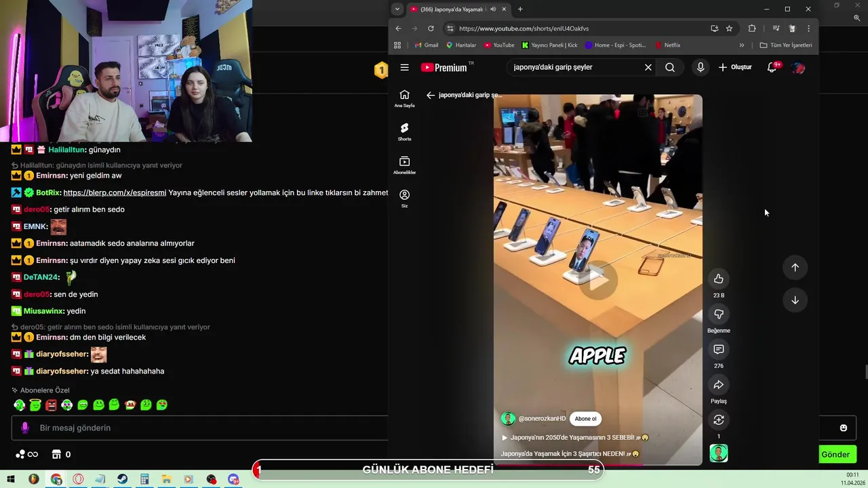This screenshot has width=868, height=488.
Task: Open the Netflix bookmark
Action: 667,45
